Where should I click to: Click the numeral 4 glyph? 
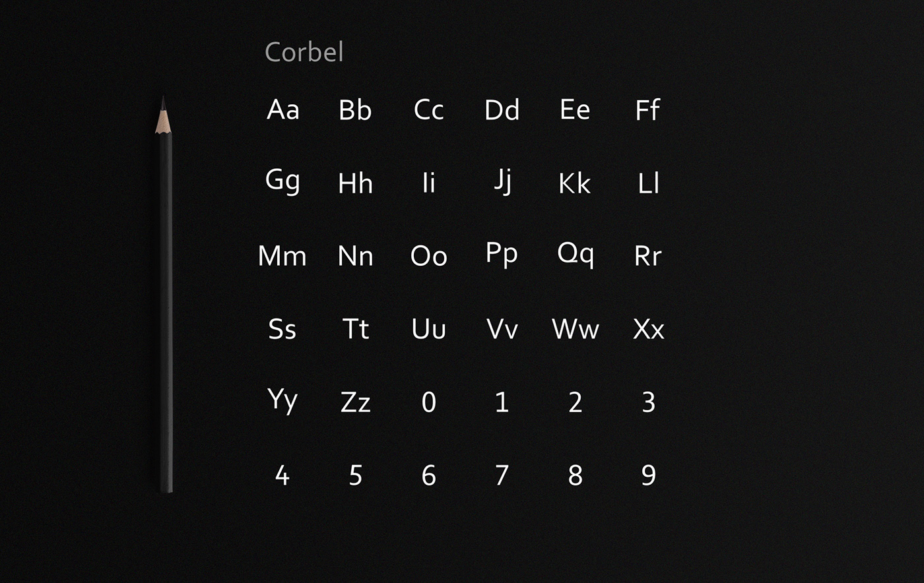(282, 475)
